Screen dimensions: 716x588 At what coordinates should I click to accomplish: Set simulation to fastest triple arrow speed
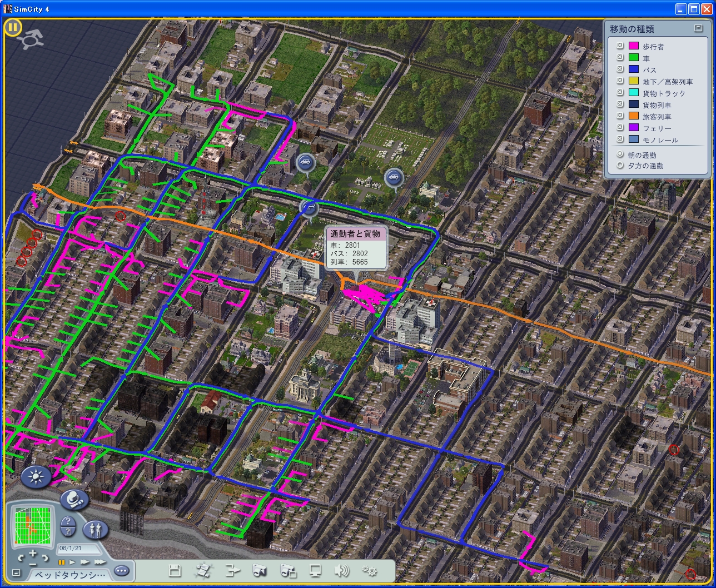100,562
